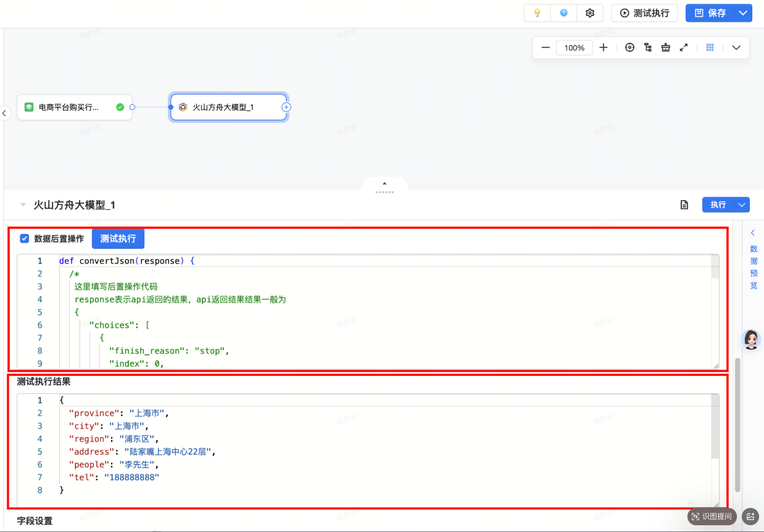Toggle the 数据后置操作 checkbox
Screen dimensions: 764x532
[25, 238]
